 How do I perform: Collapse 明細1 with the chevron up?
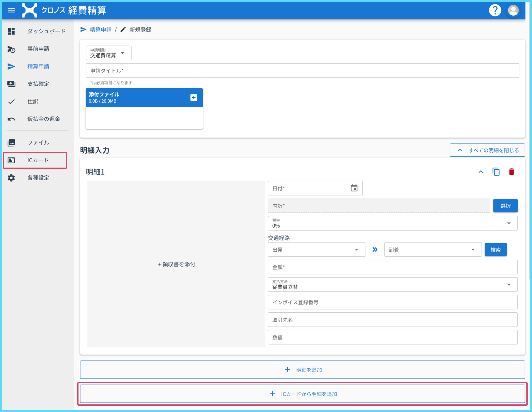(x=481, y=172)
